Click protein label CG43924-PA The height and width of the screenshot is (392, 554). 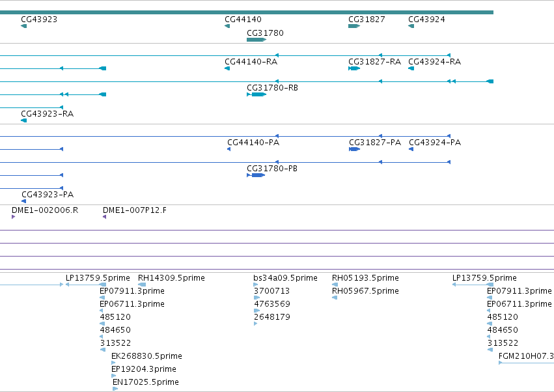435,143
